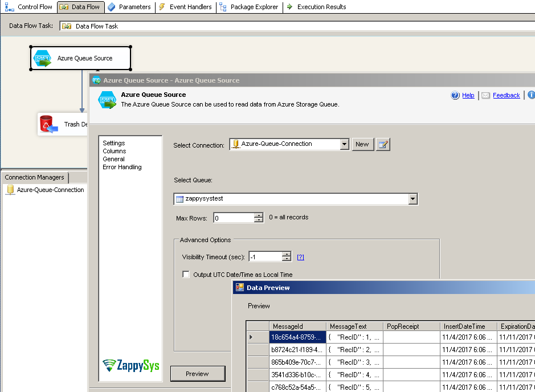Click the Visibility Timeout input field
This screenshot has width=535, height=392.
(x=266, y=256)
